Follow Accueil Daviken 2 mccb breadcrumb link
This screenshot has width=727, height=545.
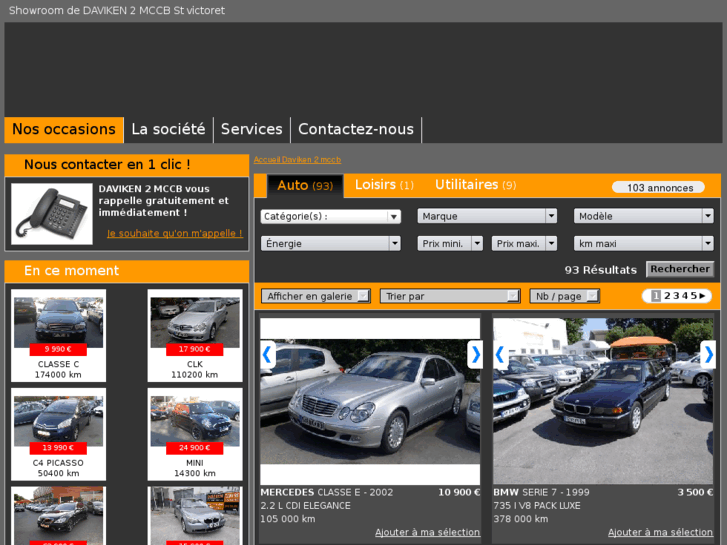tap(297, 160)
